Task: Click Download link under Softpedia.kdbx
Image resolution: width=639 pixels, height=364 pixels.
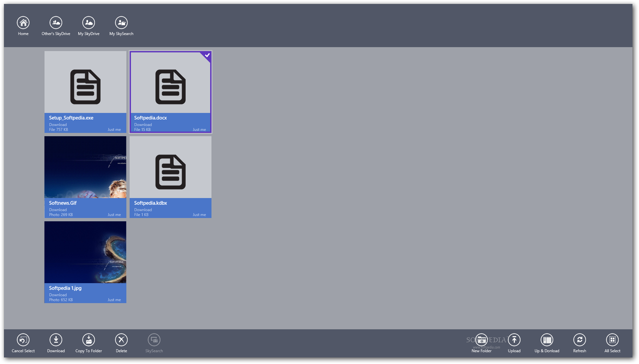Action: point(143,210)
